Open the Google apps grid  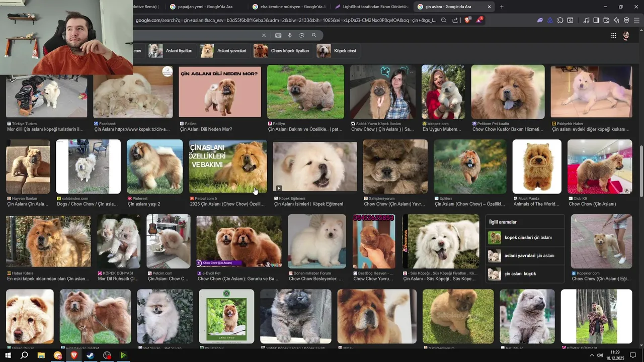coord(613,35)
